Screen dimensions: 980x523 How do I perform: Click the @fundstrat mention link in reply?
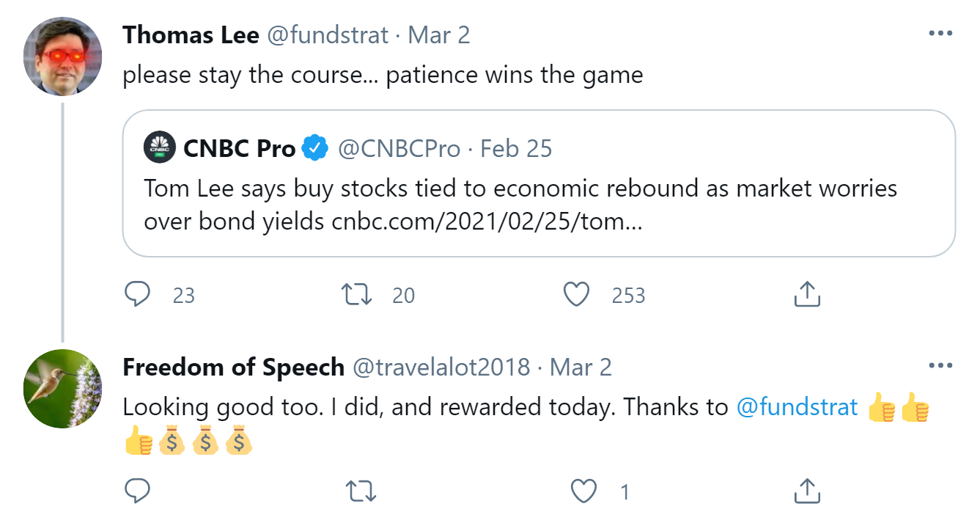click(x=797, y=407)
